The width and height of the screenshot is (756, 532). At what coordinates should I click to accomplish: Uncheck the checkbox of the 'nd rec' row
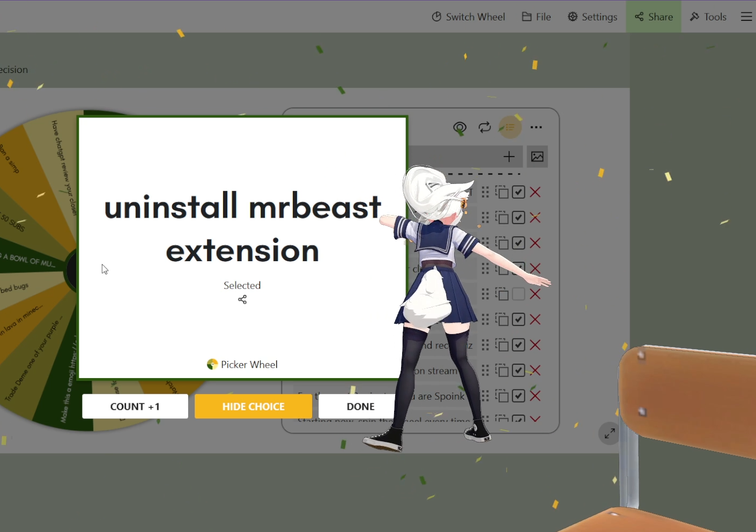(518, 345)
